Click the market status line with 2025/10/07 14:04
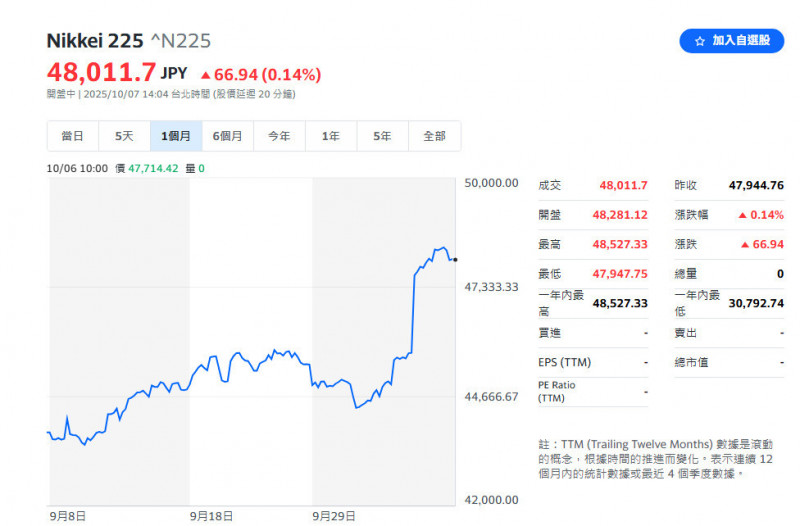 pyautogui.click(x=171, y=94)
